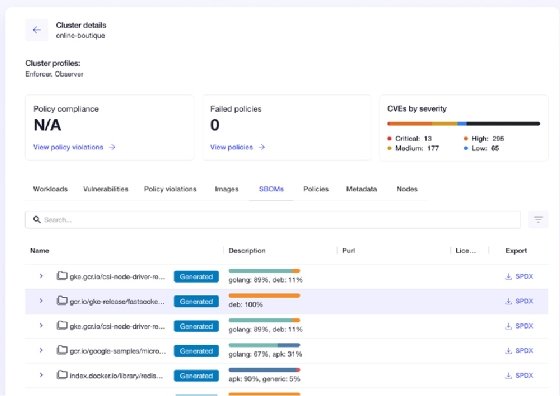Switch to the Metadata tab
The image size is (560, 396).
[361, 189]
